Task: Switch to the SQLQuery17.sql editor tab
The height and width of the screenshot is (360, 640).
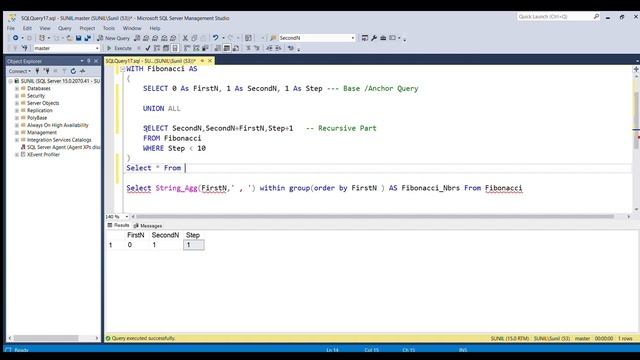Action: point(151,61)
